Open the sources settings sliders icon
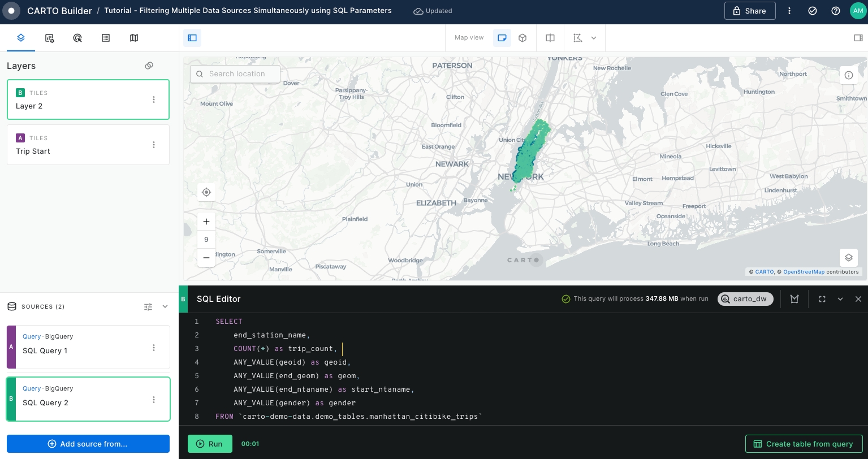Viewport: 868px width, 459px height. click(x=148, y=306)
